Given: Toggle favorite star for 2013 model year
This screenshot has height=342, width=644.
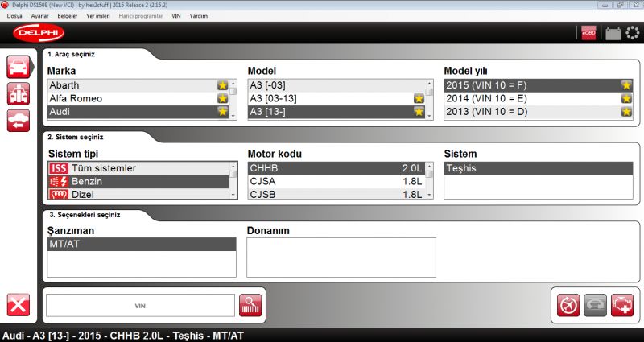Looking at the screenshot, I should coord(626,112).
